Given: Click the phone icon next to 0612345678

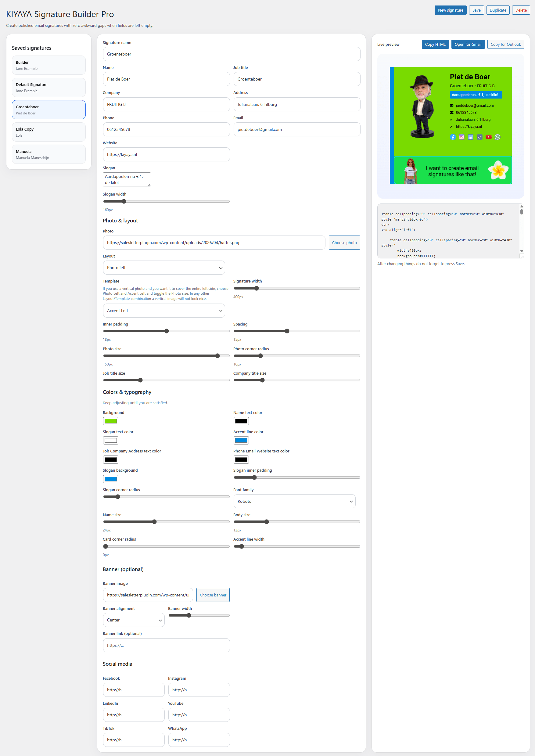Looking at the screenshot, I should 452,113.
